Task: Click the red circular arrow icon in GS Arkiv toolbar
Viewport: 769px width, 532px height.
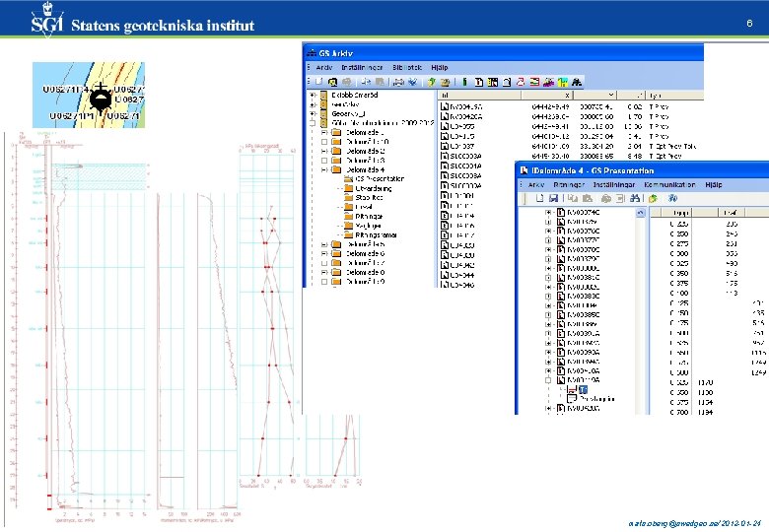Action: tap(521, 82)
